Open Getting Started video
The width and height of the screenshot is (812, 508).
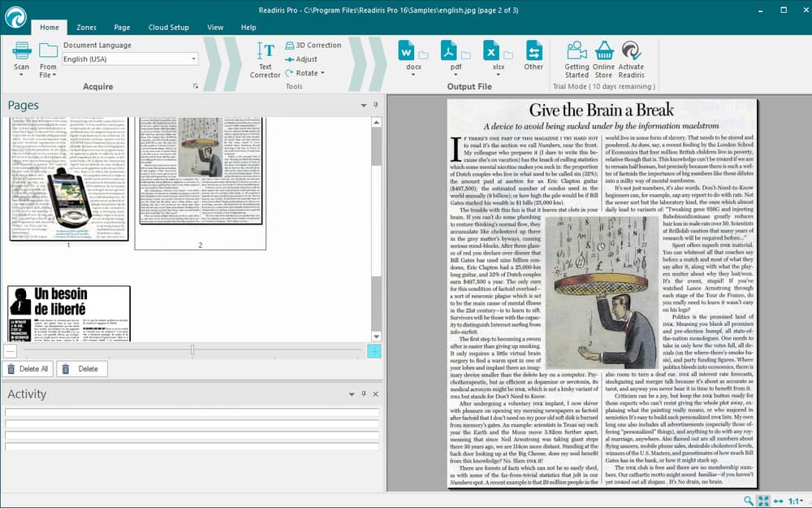pos(577,59)
